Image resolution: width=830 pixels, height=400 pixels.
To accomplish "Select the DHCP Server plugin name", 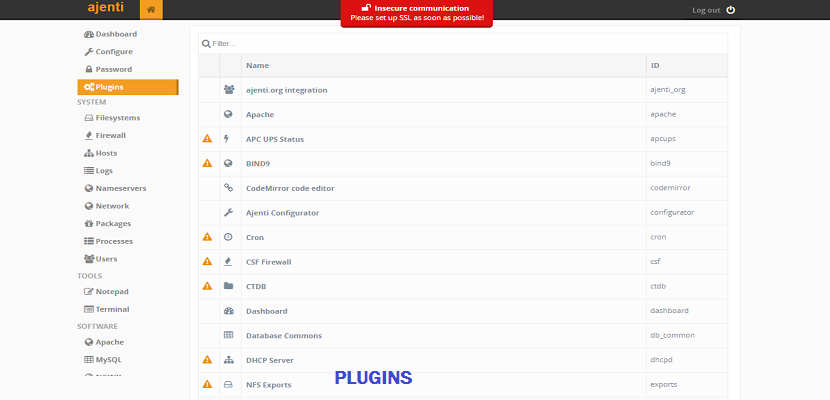I will [x=270, y=360].
